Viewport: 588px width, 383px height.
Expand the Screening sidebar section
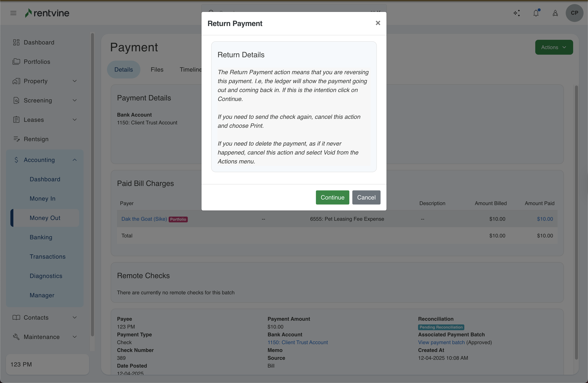coord(75,100)
